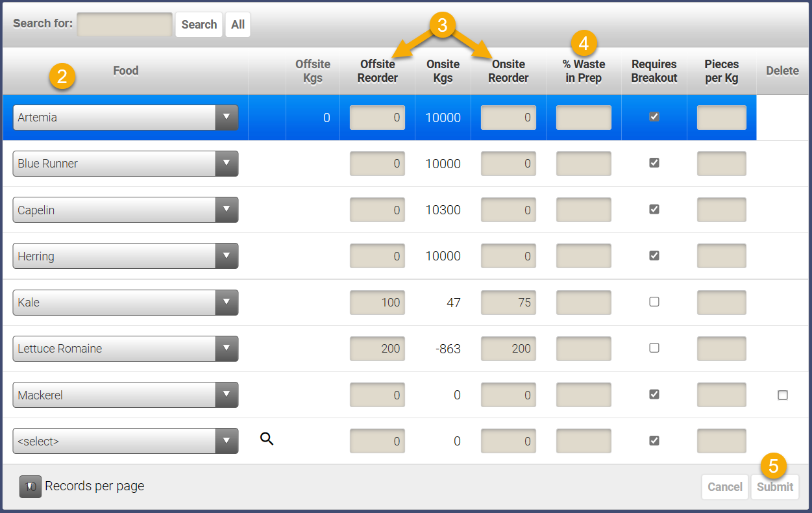This screenshot has height=513, width=812.
Task: Click Artemia's Offsite Reorder field
Action: tap(378, 118)
